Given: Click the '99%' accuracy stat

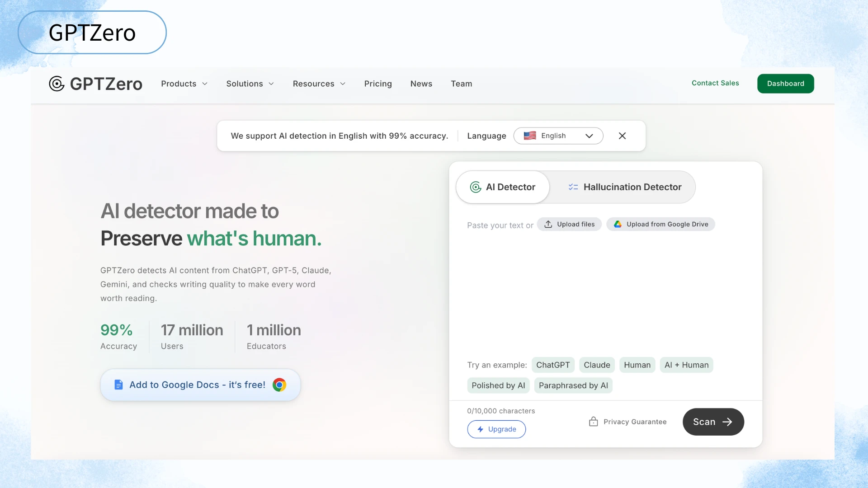Looking at the screenshot, I should 117,330.
